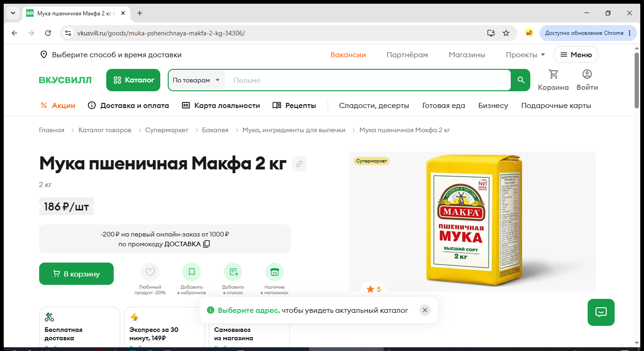The height and width of the screenshot is (351, 644).
Task: Click the Makfa flour product image
Action: point(473,222)
